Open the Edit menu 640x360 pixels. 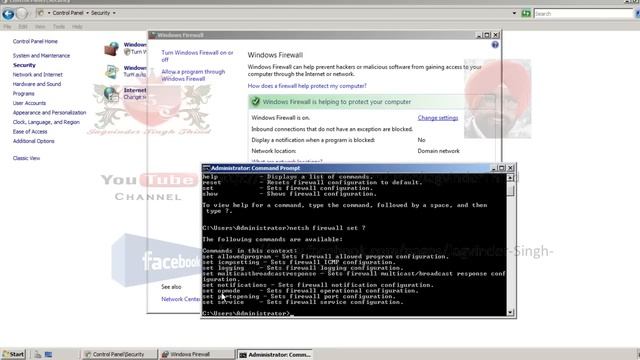coord(23,27)
